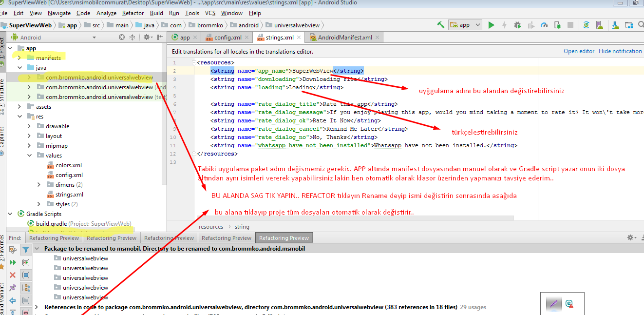Collapse the Gradle Scripts node
Image resolution: width=644 pixels, height=315 pixels.
(x=10, y=214)
